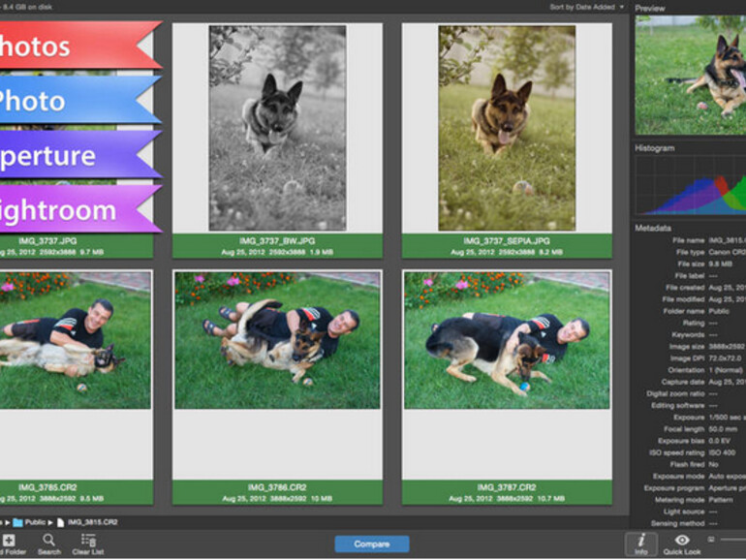
Task: Click the Preview section heading
Action: tap(650, 8)
